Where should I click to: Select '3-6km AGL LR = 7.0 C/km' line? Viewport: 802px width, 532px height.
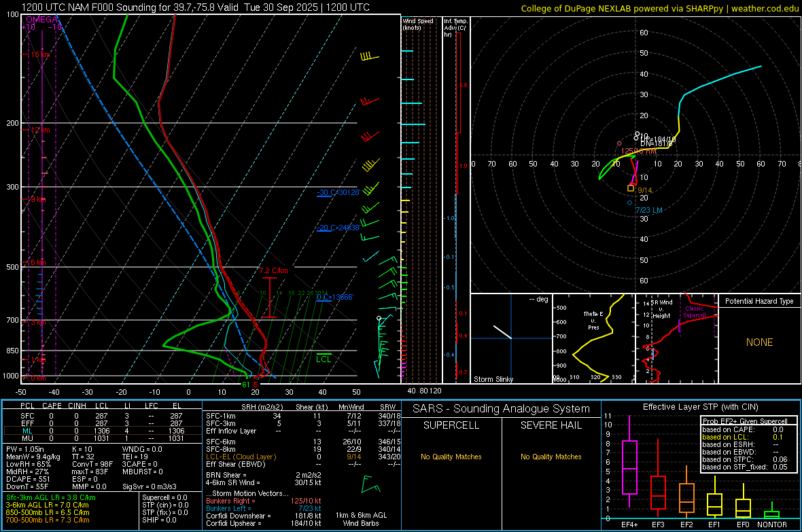coord(47,505)
